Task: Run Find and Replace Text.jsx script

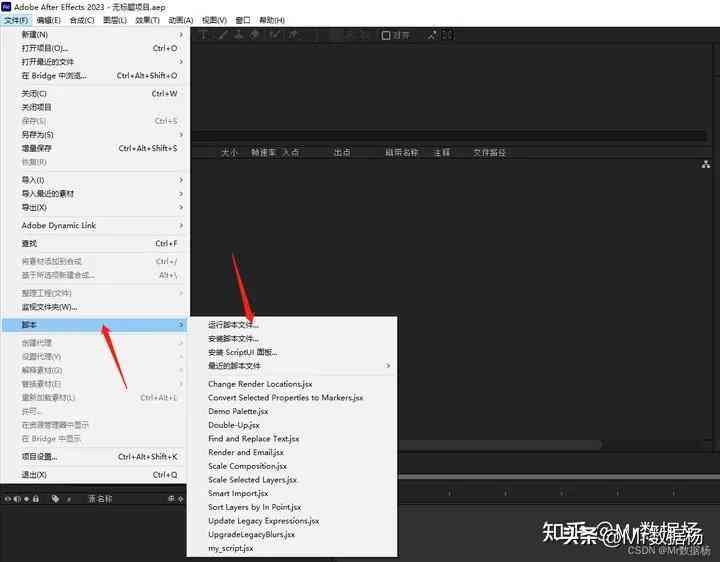Action: 292,438
